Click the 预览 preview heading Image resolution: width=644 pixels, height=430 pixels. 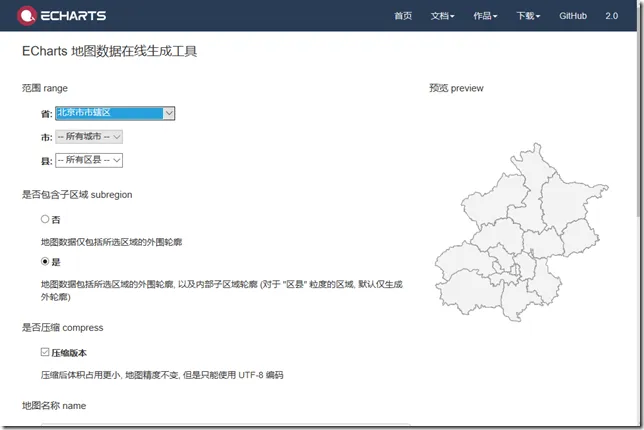[456, 88]
